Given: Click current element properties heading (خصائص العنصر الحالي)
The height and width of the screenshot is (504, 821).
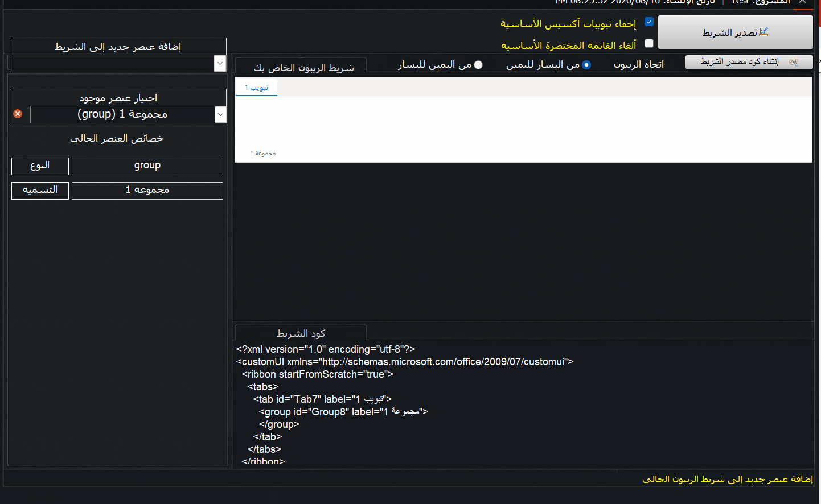Looking at the screenshot, I should pyautogui.click(x=117, y=138).
